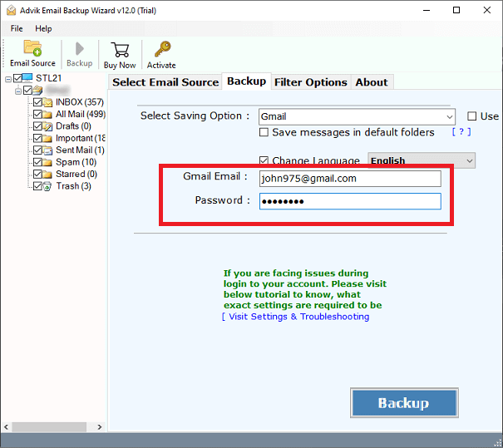The height and width of the screenshot is (448, 503).
Task: Select the Trash (3) label
Action: [x=73, y=186]
